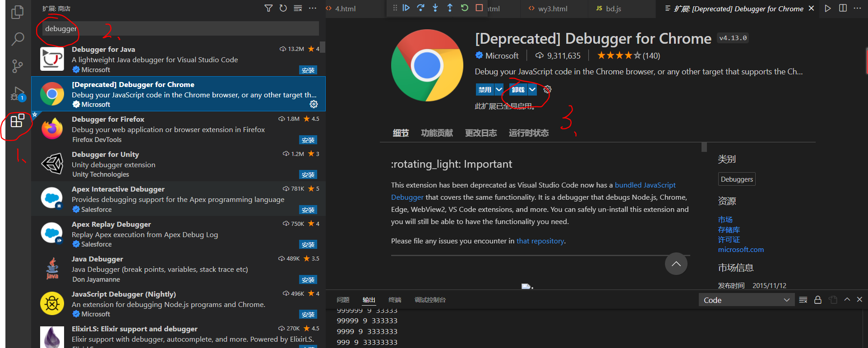Run code with the play icon
This screenshot has height=348, width=868.
[828, 8]
